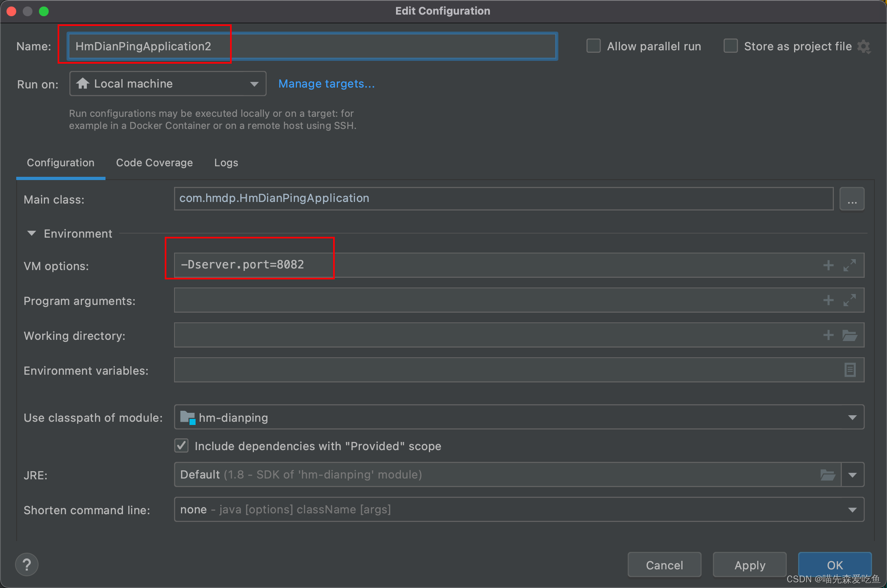Screen dimensions: 887x588
Task: Open the help question mark button
Action: click(27, 564)
